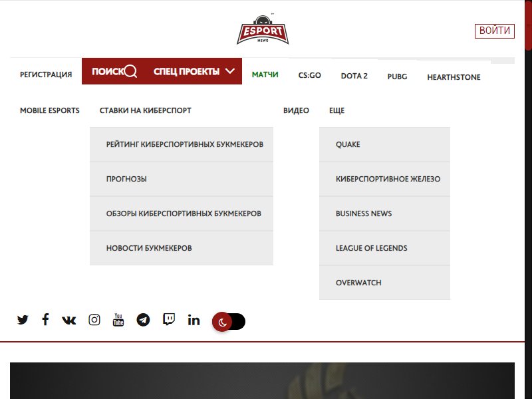Open the YouTube channel icon

tap(118, 320)
